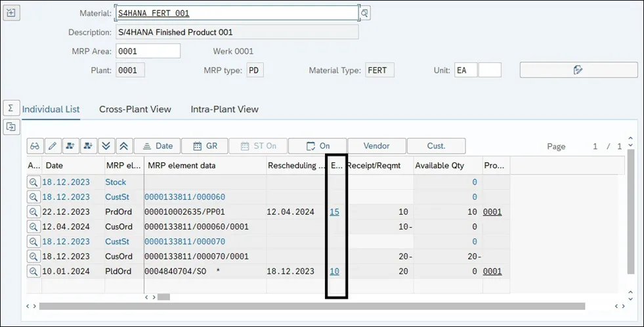Click the Material input field
644x327 pixels.
[238, 13]
